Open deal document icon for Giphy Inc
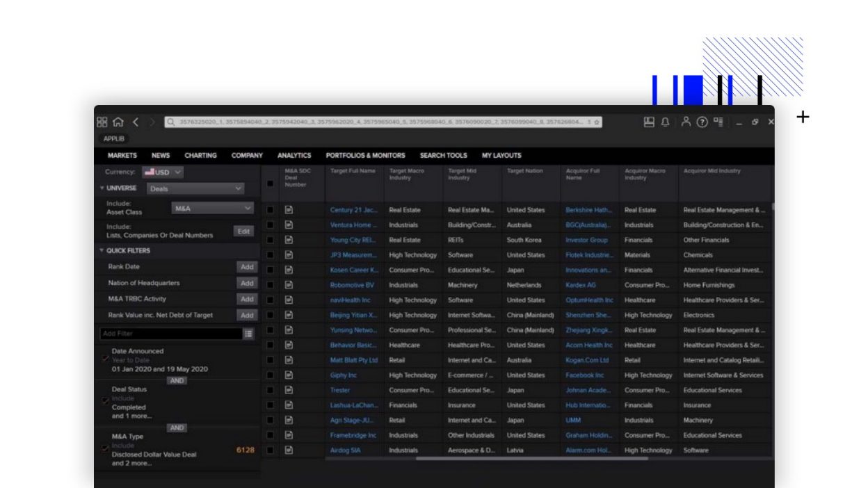This screenshot has width=868, height=488. point(289,375)
